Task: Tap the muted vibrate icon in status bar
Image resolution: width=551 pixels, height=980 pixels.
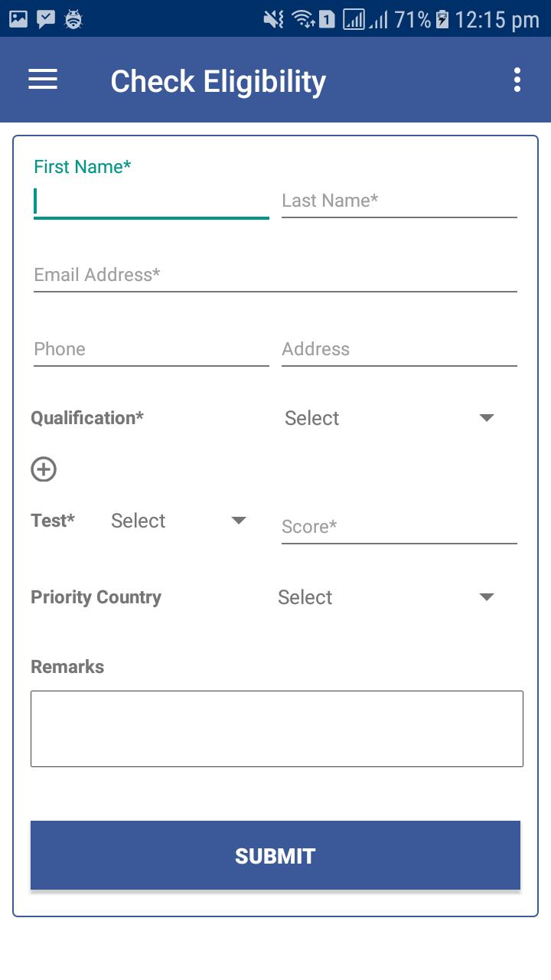Action: pyautogui.click(x=273, y=19)
